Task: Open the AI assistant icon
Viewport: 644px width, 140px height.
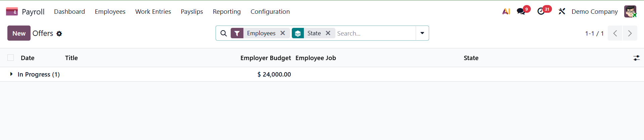Action: (x=506, y=11)
